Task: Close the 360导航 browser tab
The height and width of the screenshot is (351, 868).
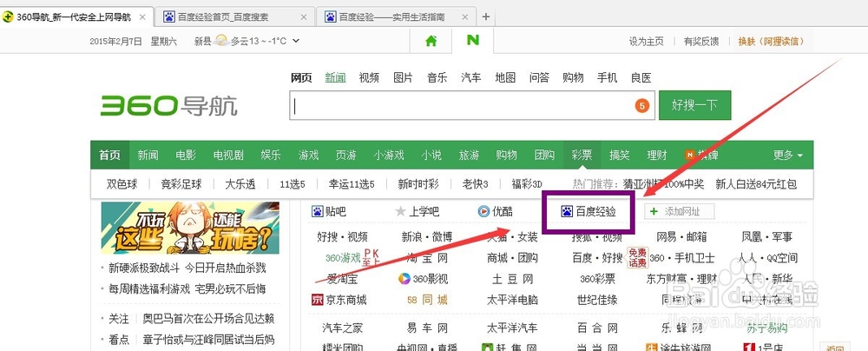Action: tap(142, 17)
